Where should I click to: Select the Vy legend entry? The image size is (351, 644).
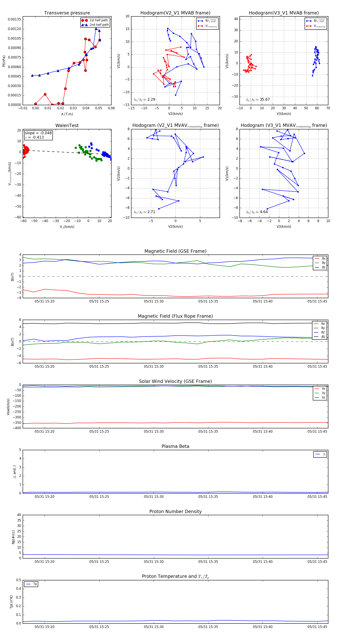tap(320, 393)
